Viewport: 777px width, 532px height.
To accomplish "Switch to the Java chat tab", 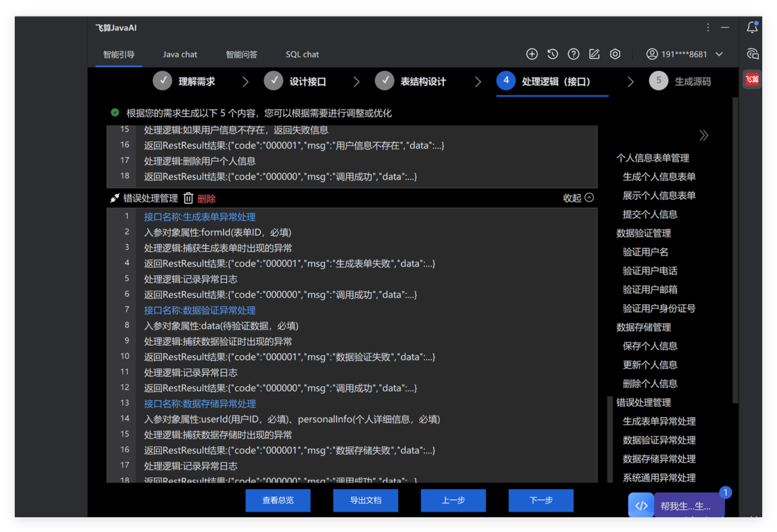I will point(180,55).
